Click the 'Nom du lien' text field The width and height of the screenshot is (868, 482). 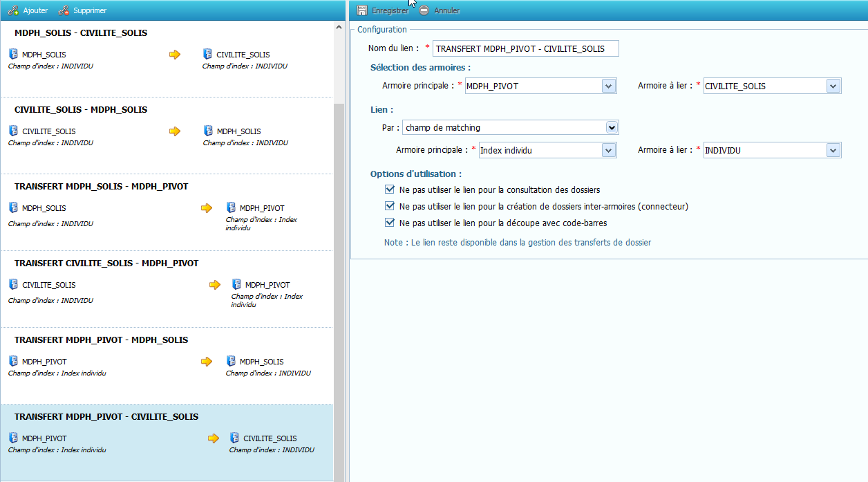click(x=525, y=48)
